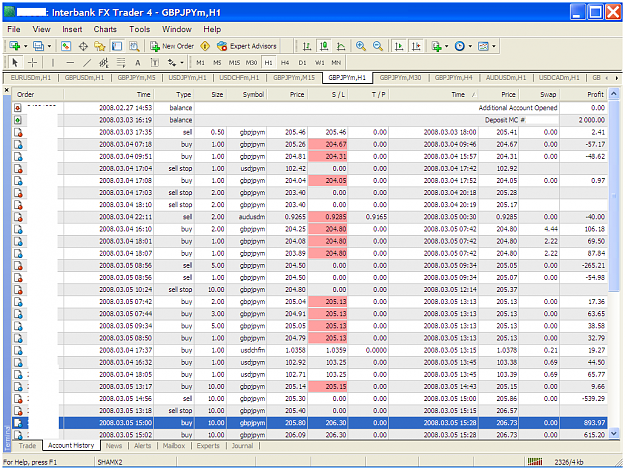
Task: Set timeframe to M15
Action: coord(234,63)
